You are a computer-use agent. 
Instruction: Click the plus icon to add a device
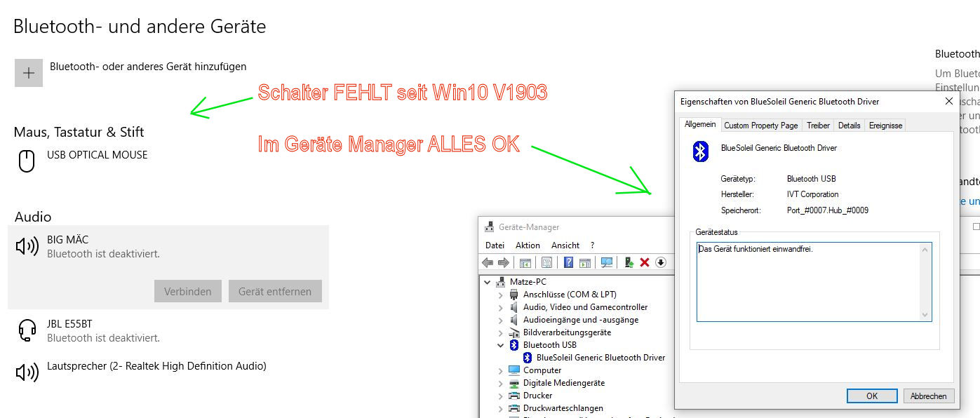click(29, 73)
